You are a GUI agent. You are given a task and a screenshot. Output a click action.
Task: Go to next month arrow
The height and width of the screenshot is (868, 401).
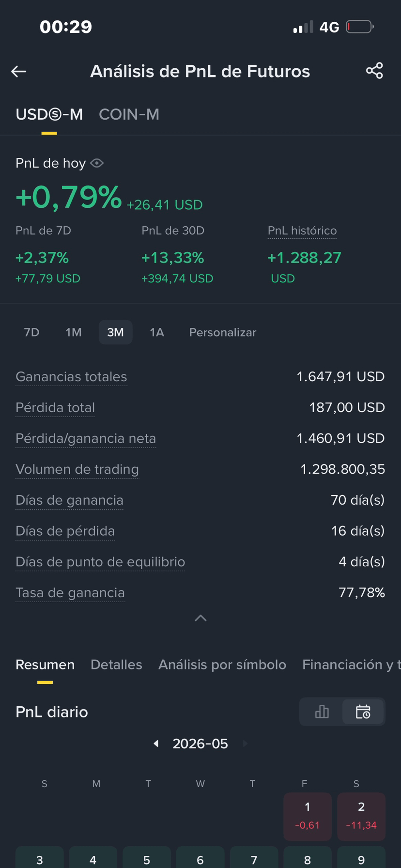pos(245,744)
